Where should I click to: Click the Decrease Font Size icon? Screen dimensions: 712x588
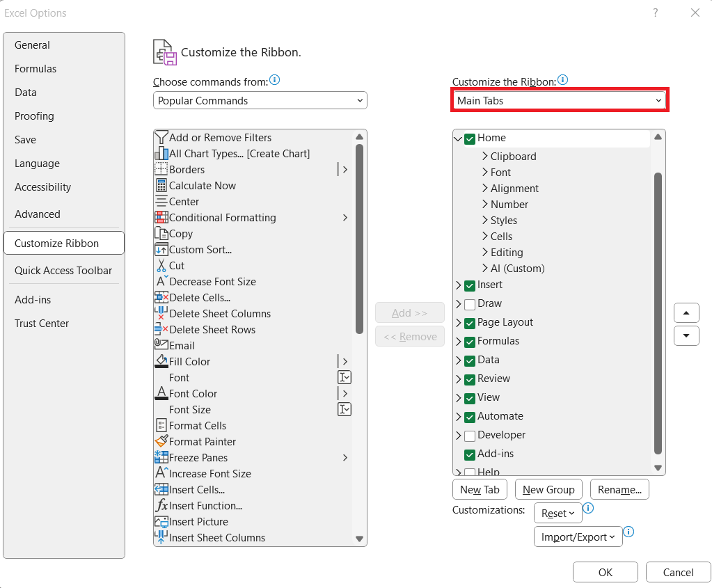point(162,281)
